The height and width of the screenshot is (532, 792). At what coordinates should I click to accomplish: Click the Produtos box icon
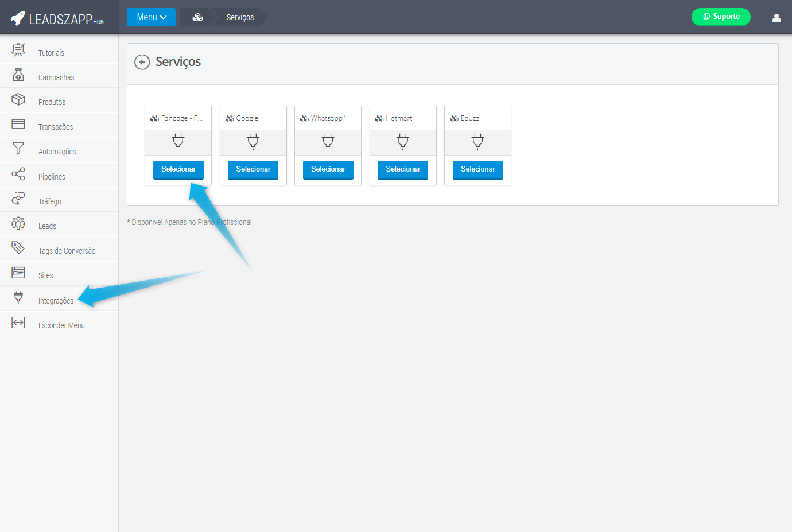pos(18,99)
